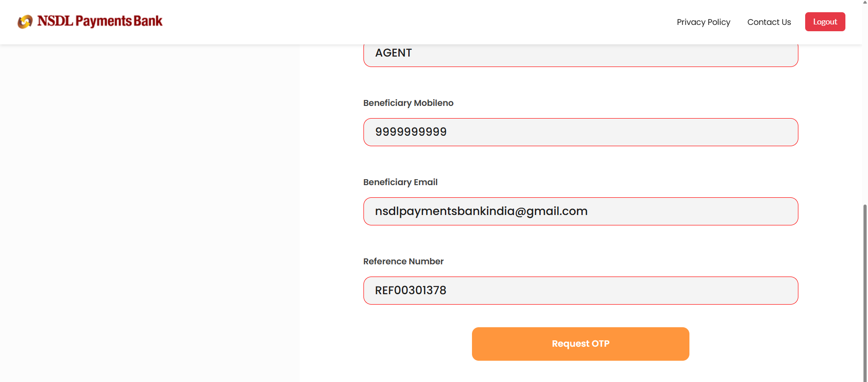This screenshot has height=382, width=868.
Task: Click the NSDL swirl logo emblem
Action: pos(25,21)
